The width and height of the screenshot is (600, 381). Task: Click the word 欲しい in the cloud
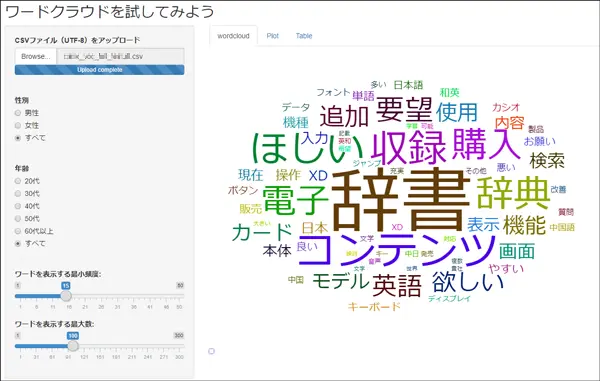click(x=468, y=282)
